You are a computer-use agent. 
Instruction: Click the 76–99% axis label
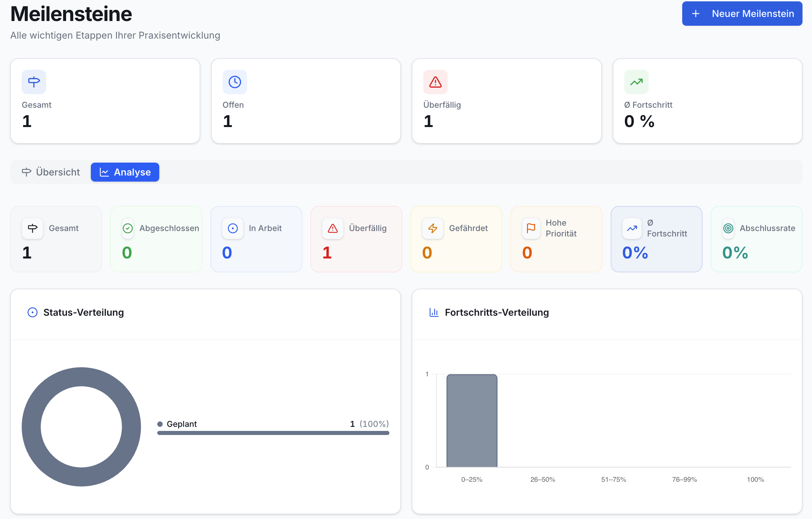point(685,479)
